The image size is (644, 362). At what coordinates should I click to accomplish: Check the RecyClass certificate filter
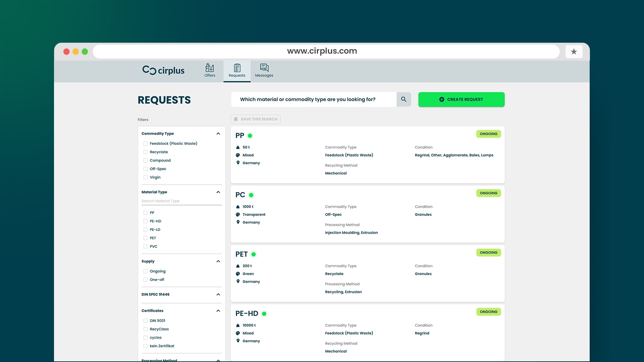tap(146, 329)
